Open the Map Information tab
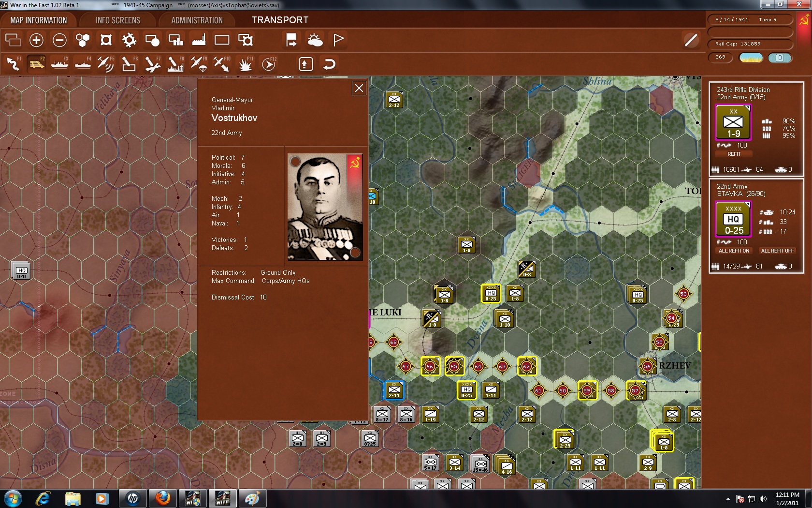812x508 pixels. coord(39,20)
